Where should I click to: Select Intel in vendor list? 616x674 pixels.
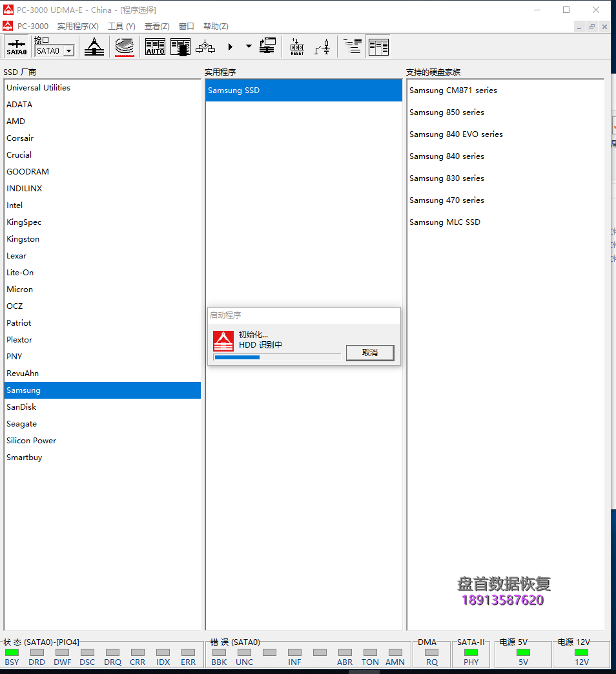(x=103, y=205)
